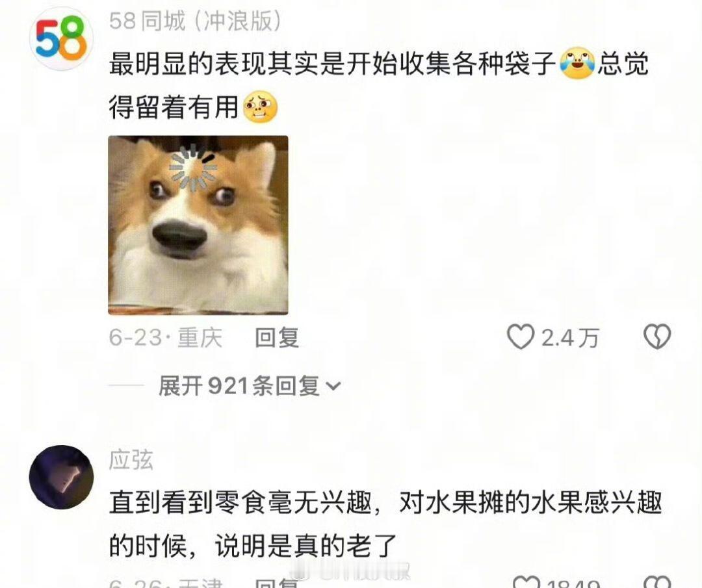This screenshot has height=588, width=702.
Task: Tap the worried face emoji after 得留着有用
Action: [260, 107]
